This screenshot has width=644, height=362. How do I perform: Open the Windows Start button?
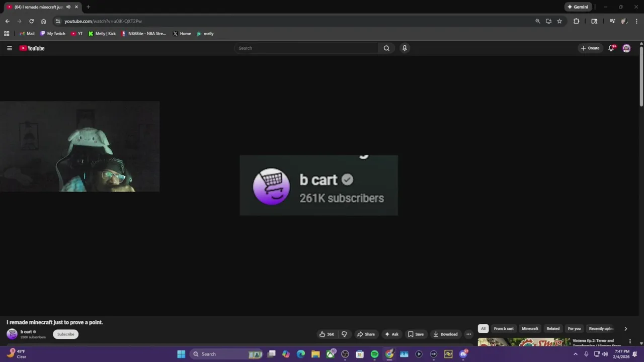(x=181, y=354)
